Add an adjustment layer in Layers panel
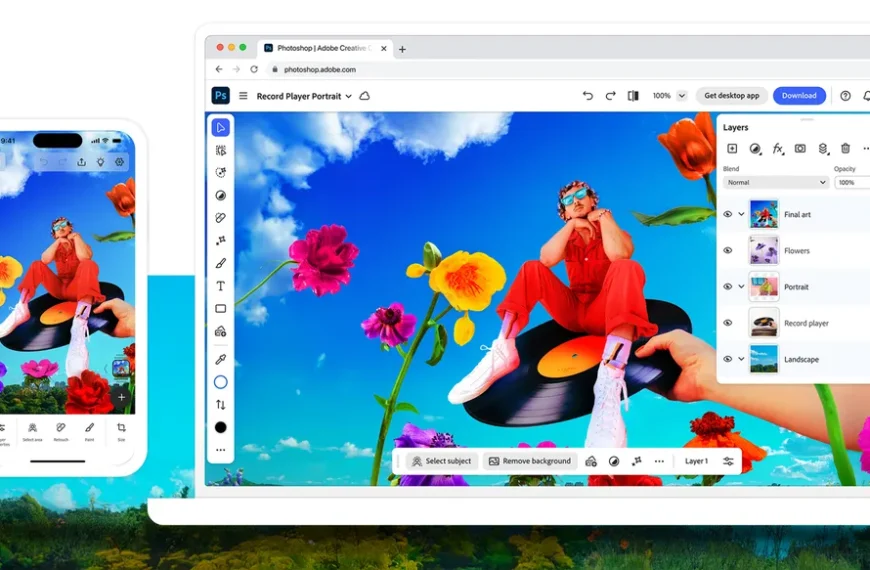The image size is (870, 570). (x=755, y=148)
